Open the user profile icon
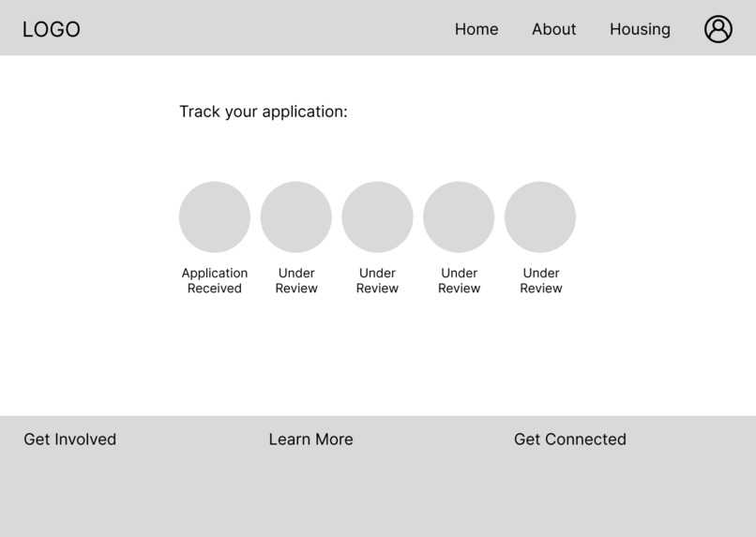 718,29
